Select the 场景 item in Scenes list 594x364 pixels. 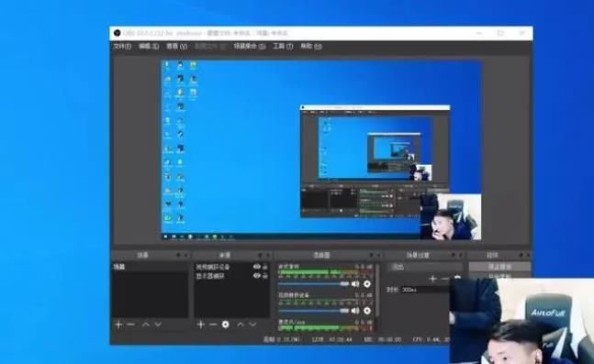150,267
